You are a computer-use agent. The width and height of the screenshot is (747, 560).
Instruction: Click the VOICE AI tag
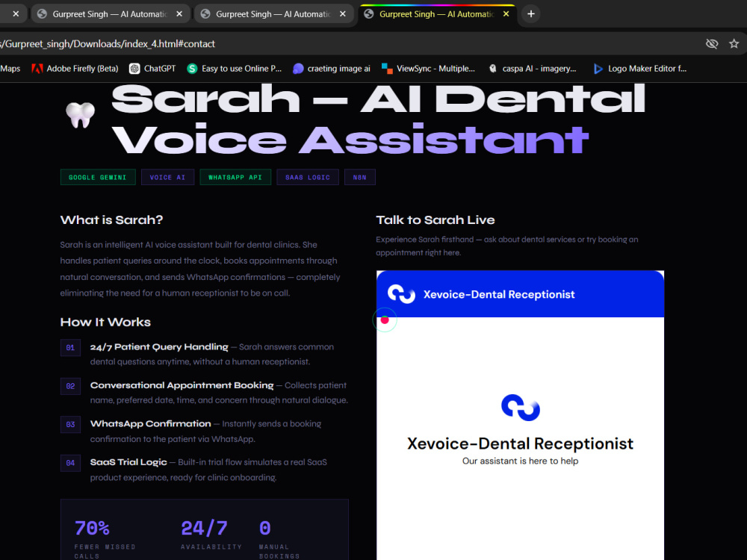coord(167,177)
